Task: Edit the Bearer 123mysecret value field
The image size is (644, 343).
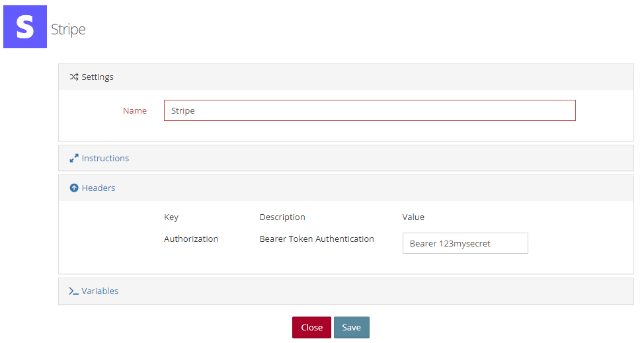Action: [x=465, y=243]
